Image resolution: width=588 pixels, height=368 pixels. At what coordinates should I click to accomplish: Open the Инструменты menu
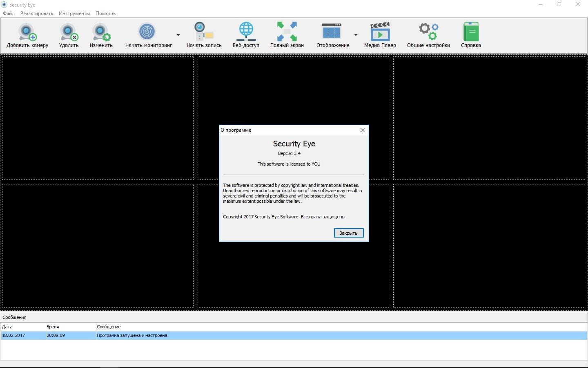pos(74,13)
